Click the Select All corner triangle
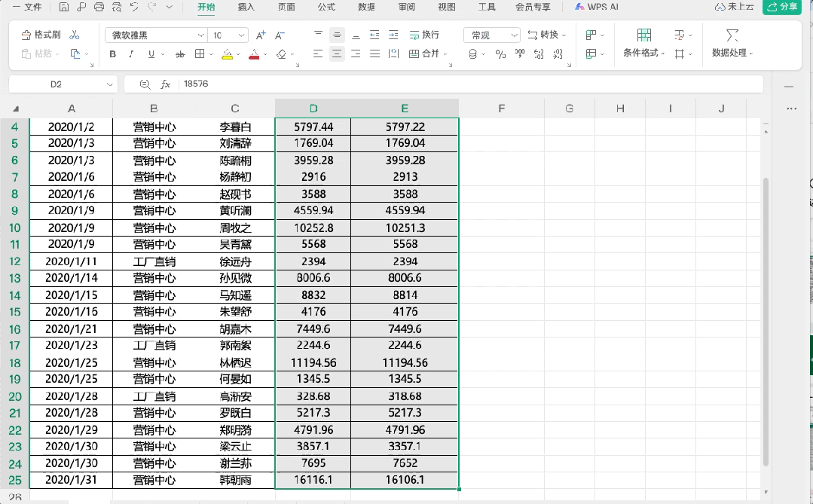813x504 pixels. pyautogui.click(x=16, y=109)
